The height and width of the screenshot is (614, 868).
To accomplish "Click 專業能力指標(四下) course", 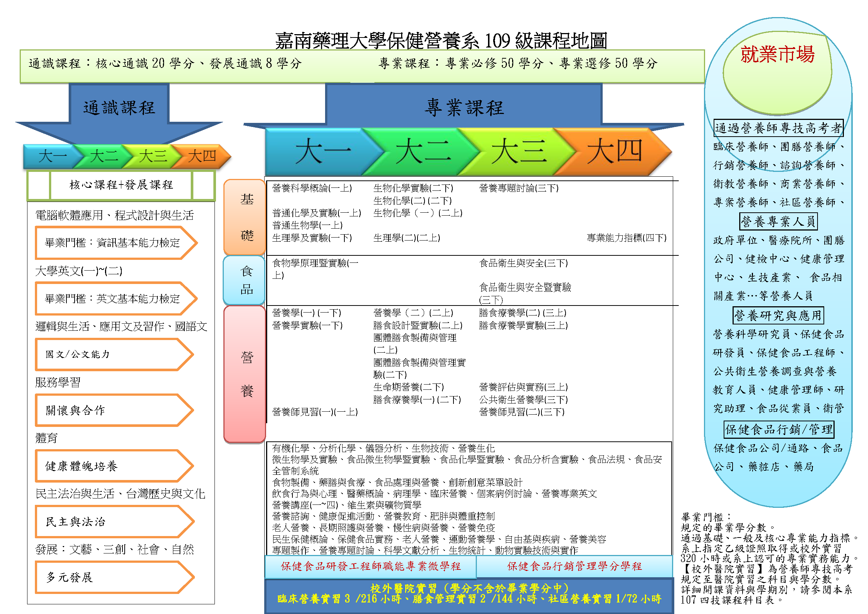I will (x=626, y=238).
